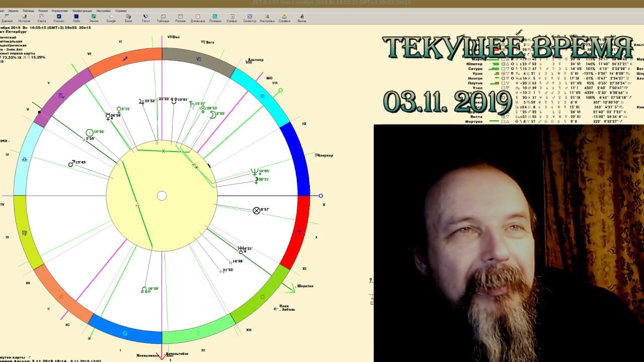Open the Небо sky view icon
The image size is (644, 362).
pyautogui.click(x=76, y=18)
